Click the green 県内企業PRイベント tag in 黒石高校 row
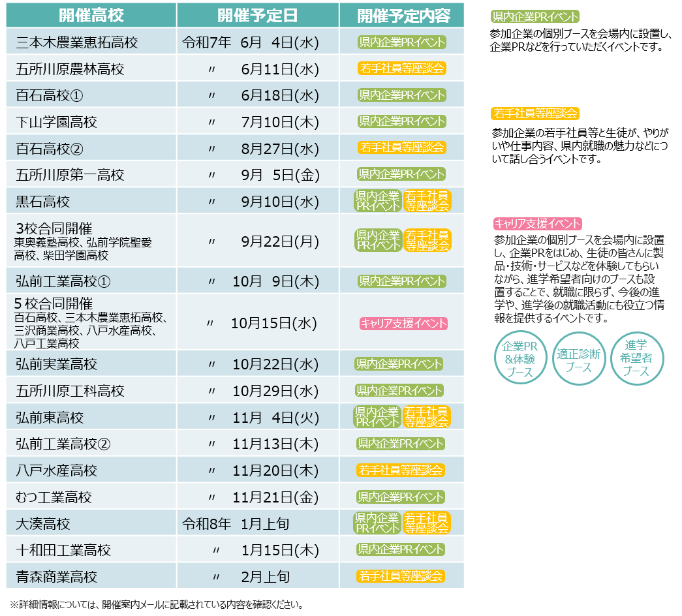Image resolution: width=682 pixels, height=616 pixels. point(377,201)
